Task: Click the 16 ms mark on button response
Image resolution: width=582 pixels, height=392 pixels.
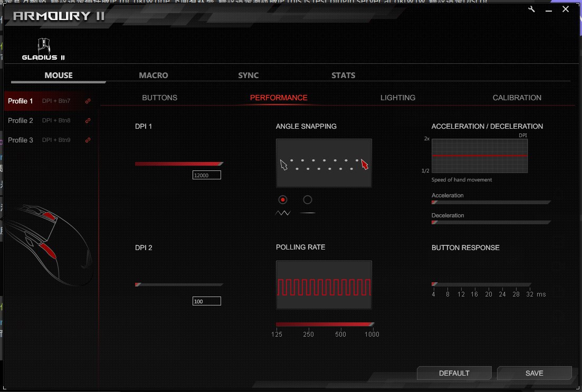Action: [474, 294]
